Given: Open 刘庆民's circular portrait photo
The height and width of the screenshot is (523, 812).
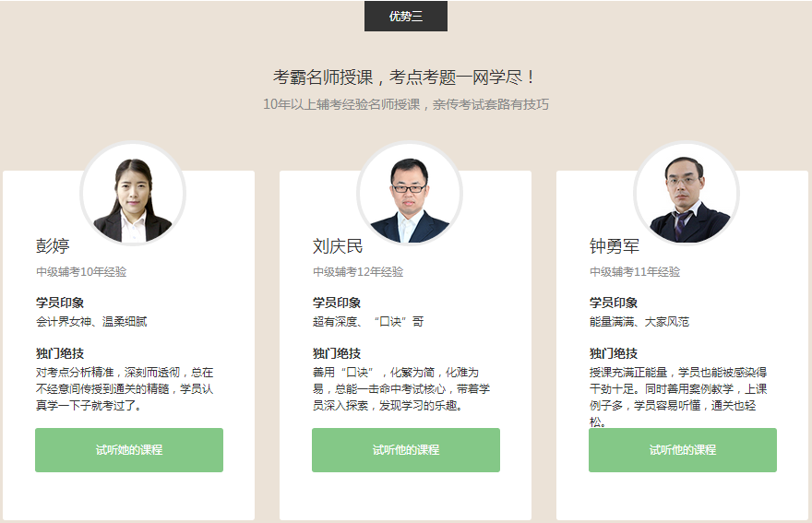Looking at the screenshot, I should tap(410, 194).
